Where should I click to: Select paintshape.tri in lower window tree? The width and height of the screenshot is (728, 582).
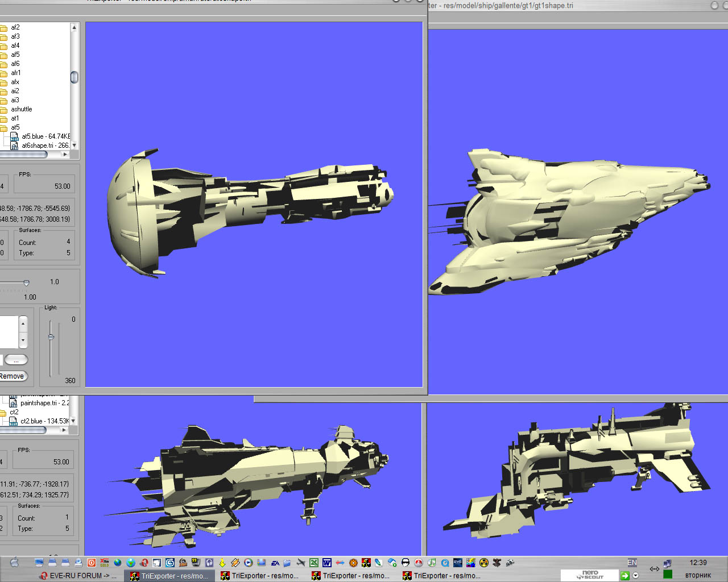pyautogui.click(x=44, y=403)
